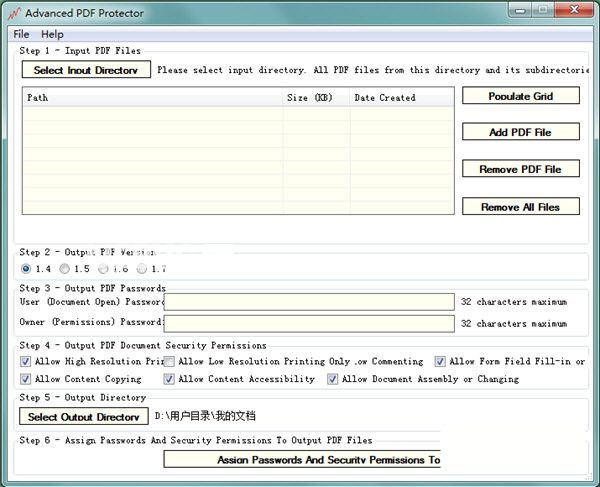600x487 pixels.
Task: Click the Owner (Permissions) Password field
Action: tap(309, 323)
